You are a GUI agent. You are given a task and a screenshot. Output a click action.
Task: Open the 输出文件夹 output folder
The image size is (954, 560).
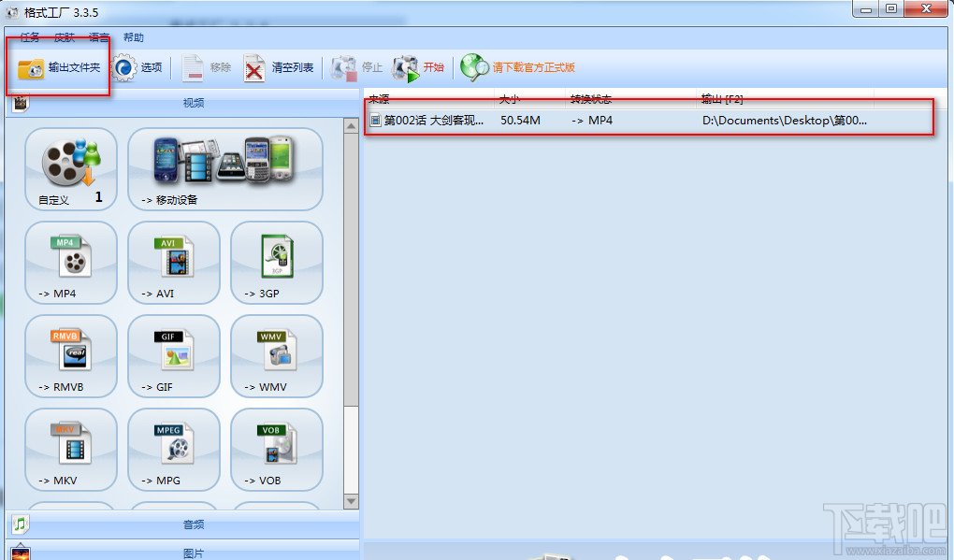(59, 67)
